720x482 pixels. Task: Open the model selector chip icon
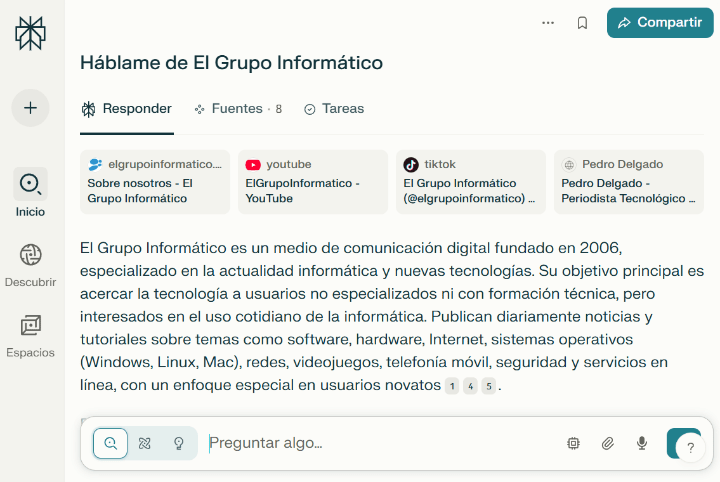pyautogui.click(x=574, y=443)
